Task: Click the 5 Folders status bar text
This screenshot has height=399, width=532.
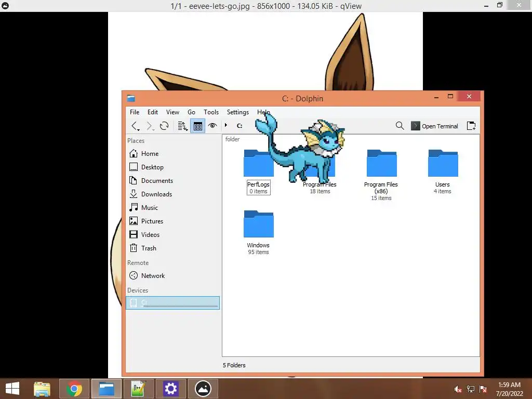Action: [234, 365]
